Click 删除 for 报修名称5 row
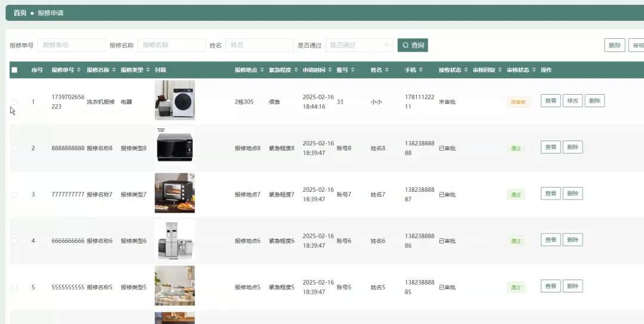Image resolution: width=644 pixels, height=324 pixels. point(572,286)
